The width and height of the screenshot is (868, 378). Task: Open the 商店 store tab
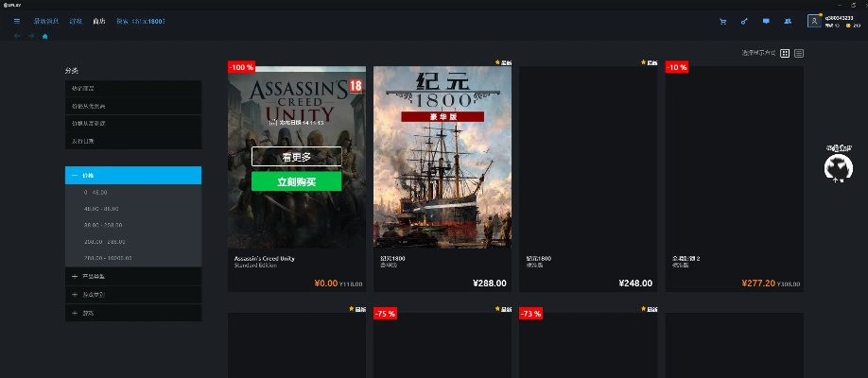99,21
